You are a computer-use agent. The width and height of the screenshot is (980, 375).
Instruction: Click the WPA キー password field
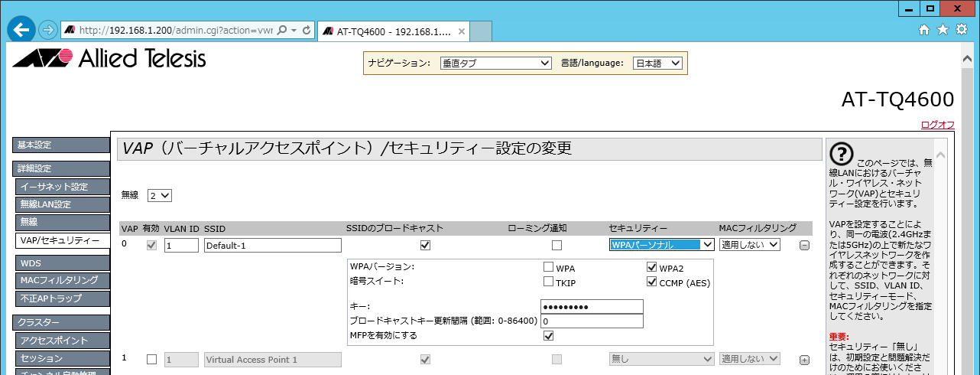(592, 307)
